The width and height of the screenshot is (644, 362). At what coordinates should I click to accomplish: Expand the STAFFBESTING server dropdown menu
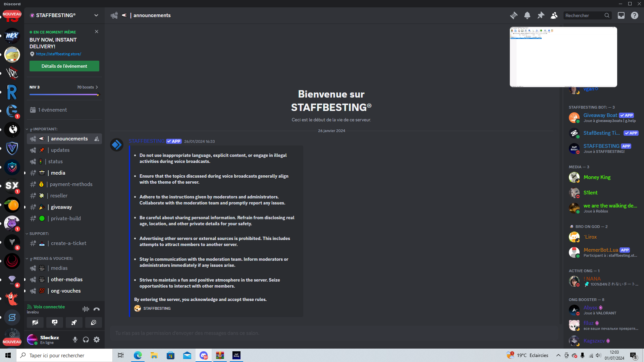click(96, 15)
